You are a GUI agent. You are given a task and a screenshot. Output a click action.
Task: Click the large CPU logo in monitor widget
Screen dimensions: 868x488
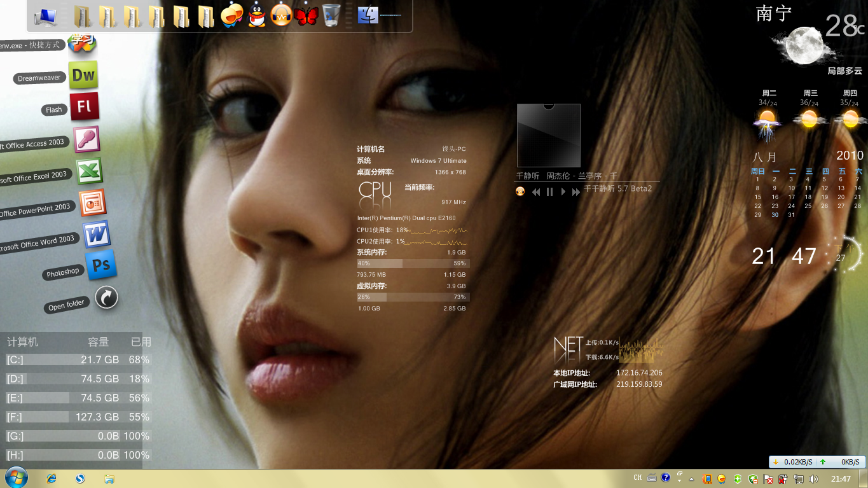pyautogui.click(x=375, y=190)
